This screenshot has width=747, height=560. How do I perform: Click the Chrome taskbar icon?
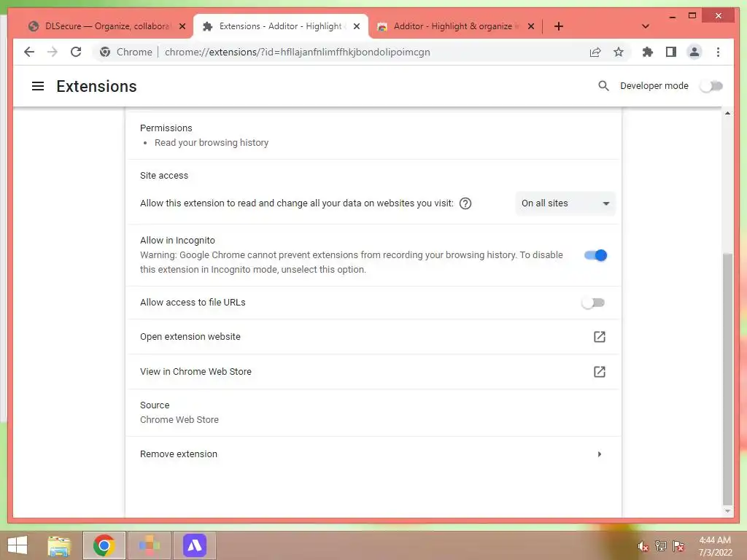coord(104,545)
